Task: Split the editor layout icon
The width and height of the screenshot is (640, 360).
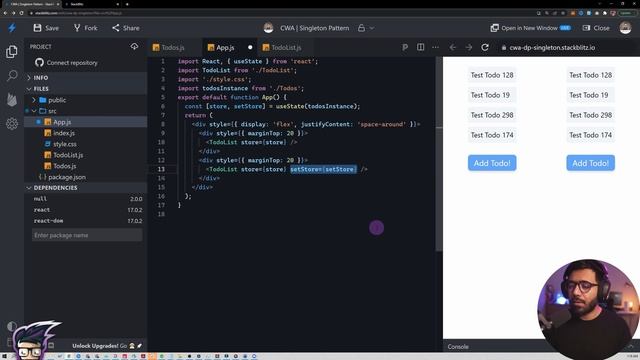Action: pyautogui.click(x=420, y=47)
